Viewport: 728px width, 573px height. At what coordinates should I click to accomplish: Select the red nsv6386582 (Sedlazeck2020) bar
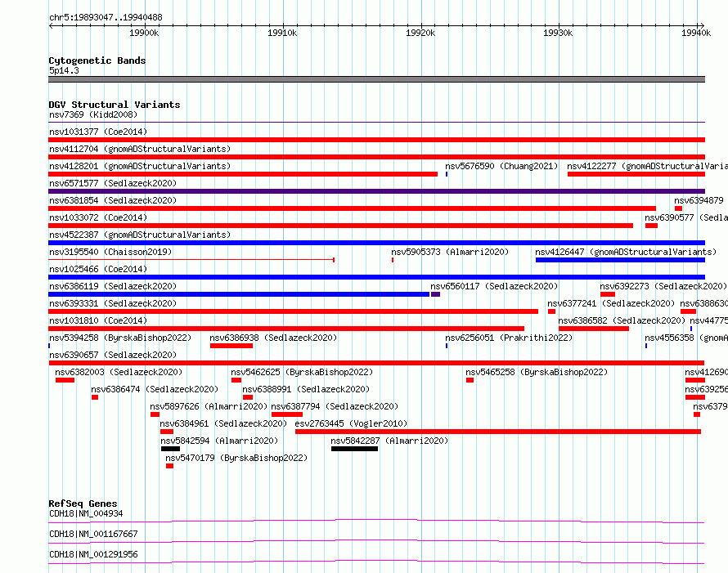(x=594, y=329)
